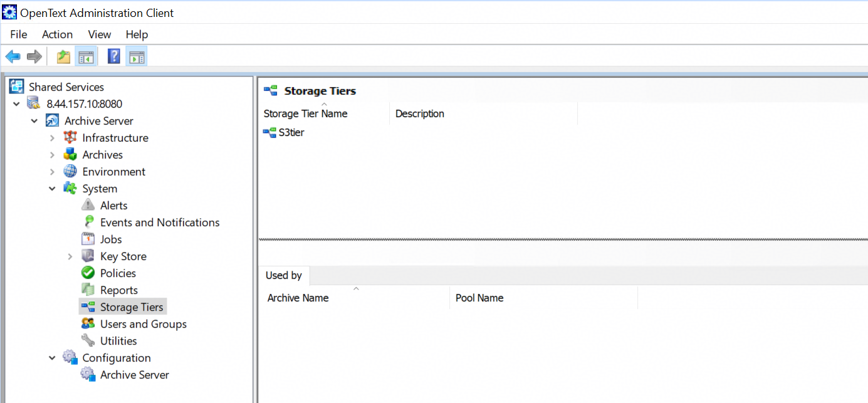Open the Action menu
The image size is (868, 403).
(x=58, y=34)
